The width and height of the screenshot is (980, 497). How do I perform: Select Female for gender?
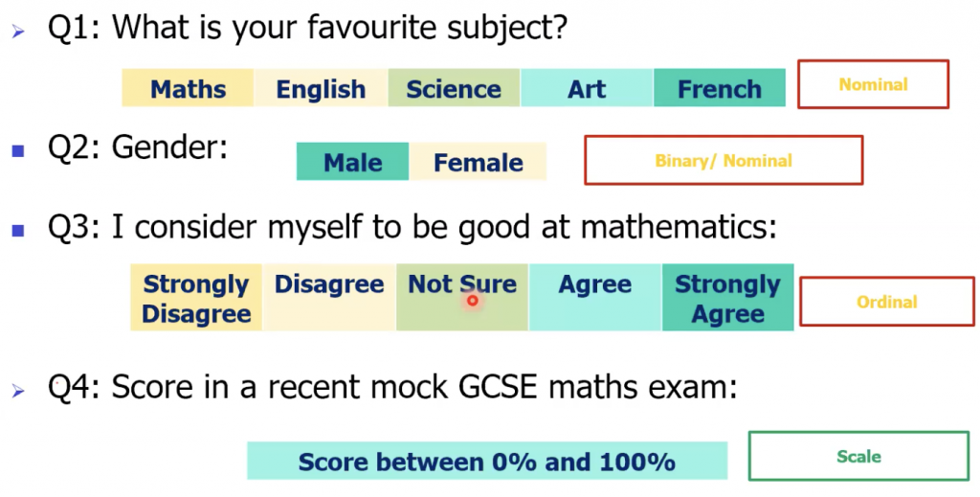coord(479,162)
